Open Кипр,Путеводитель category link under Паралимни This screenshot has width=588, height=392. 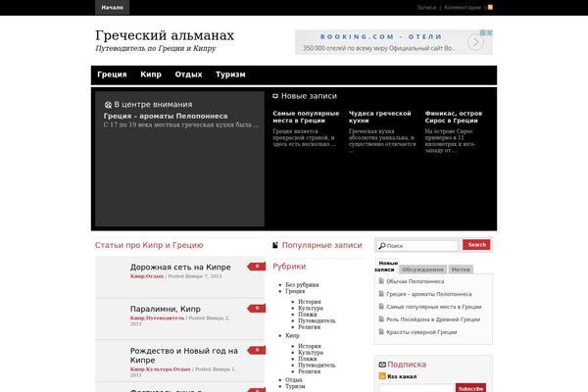(157, 318)
